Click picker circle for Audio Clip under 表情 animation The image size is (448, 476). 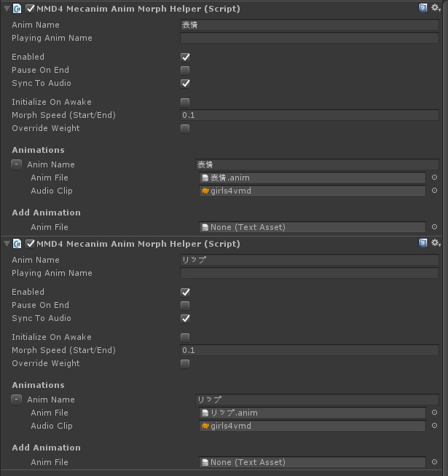435,191
